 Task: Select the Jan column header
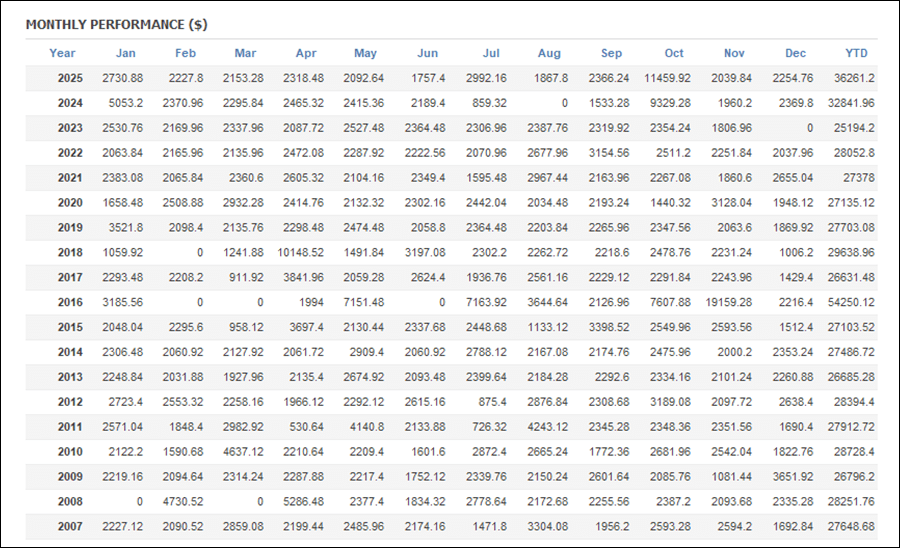(126, 53)
